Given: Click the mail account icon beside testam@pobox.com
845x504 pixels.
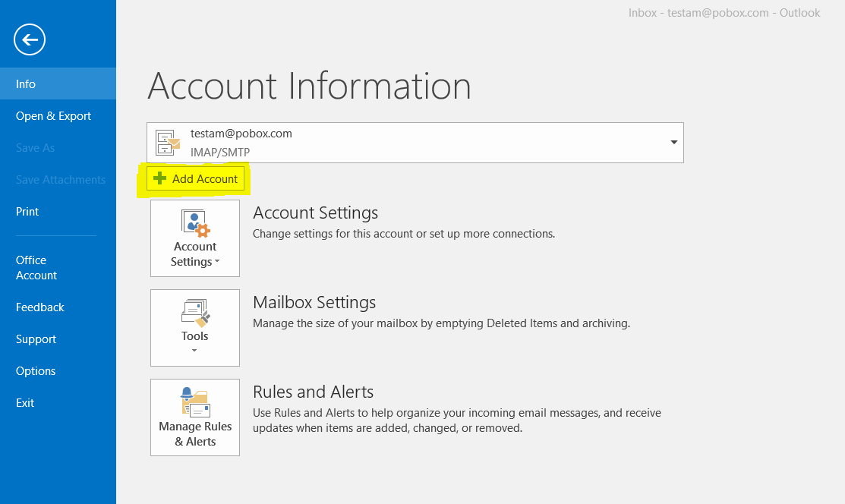Looking at the screenshot, I should (168, 143).
